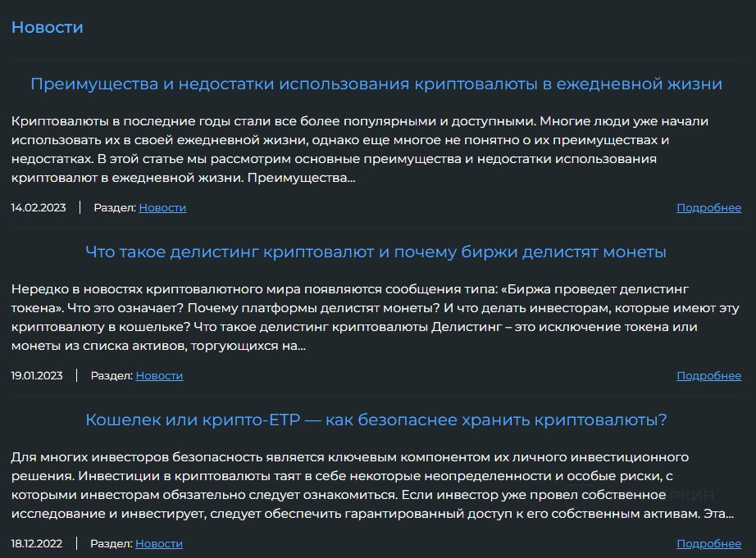Click "Раздел:" label next to 14.02.2023
Image resolution: width=756 pixels, height=558 pixels.
pyautogui.click(x=115, y=208)
